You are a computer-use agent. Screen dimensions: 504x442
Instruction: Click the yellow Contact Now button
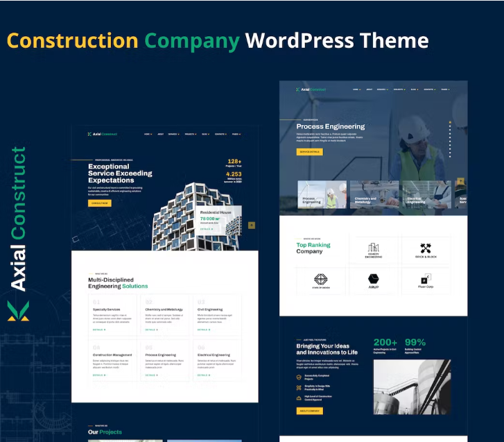100,203
